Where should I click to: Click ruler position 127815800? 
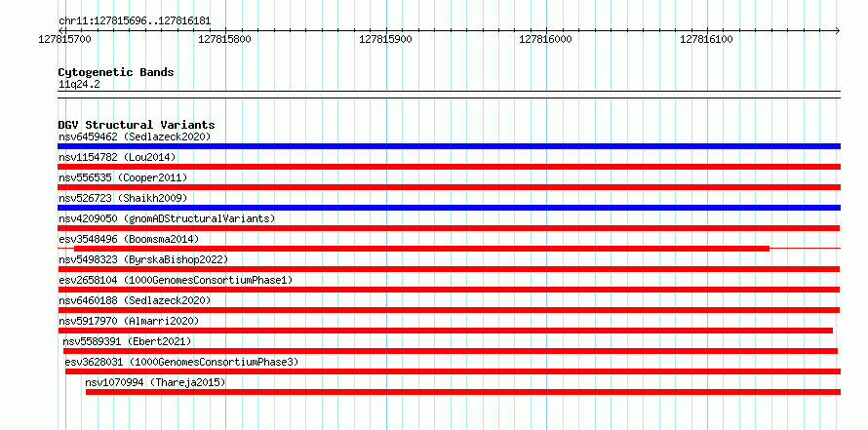pyautogui.click(x=225, y=39)
